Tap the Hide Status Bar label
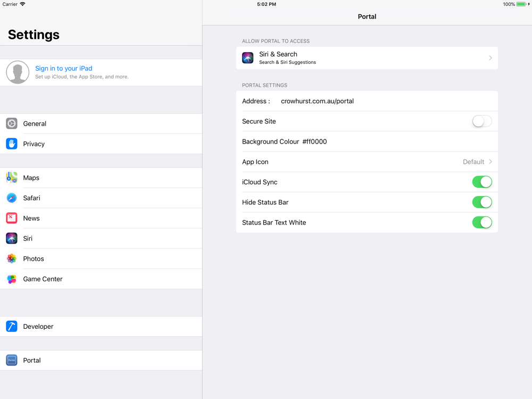The width and height of the screenshot is (532, 399). (265, 202)
